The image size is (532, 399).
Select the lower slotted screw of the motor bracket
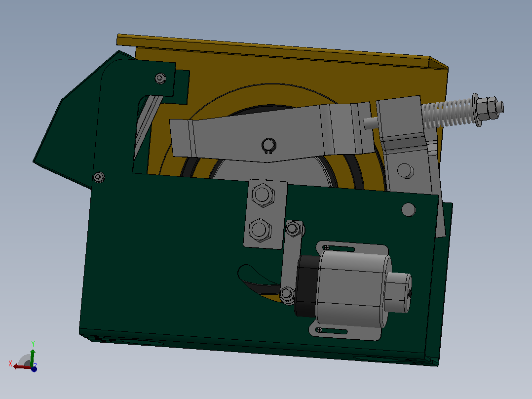(x=319, y=330)
